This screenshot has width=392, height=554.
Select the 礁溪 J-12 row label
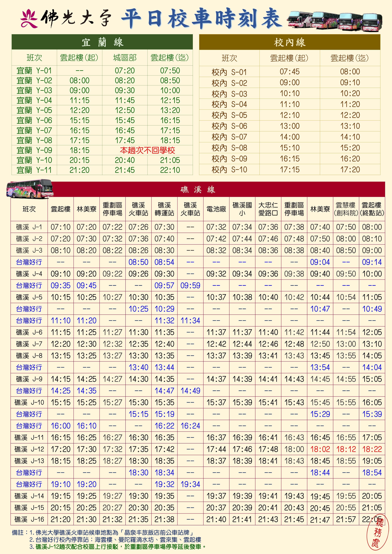coord(29,449)
